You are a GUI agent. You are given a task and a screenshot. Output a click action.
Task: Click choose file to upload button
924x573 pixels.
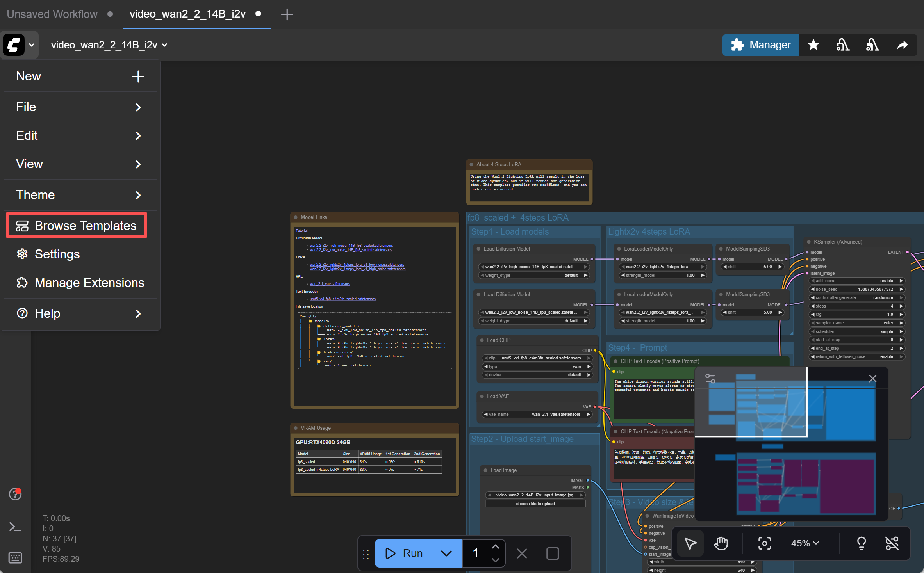[535, 504]
